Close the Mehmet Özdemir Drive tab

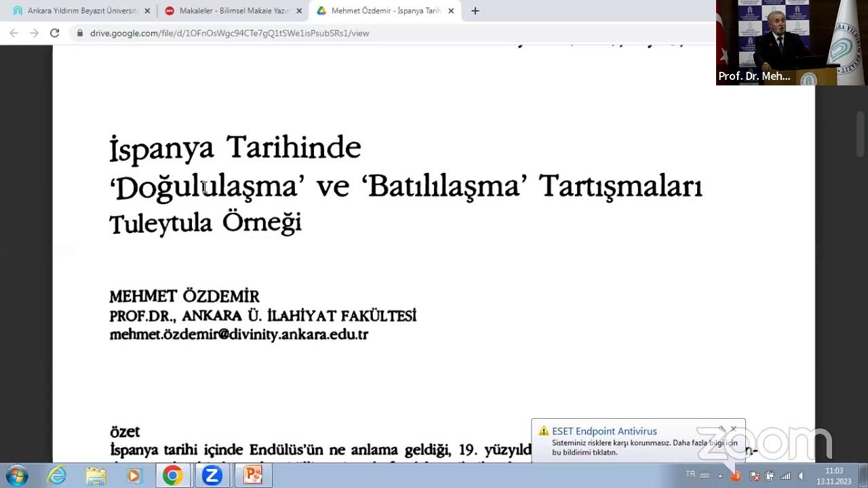[x=451, y=11]
